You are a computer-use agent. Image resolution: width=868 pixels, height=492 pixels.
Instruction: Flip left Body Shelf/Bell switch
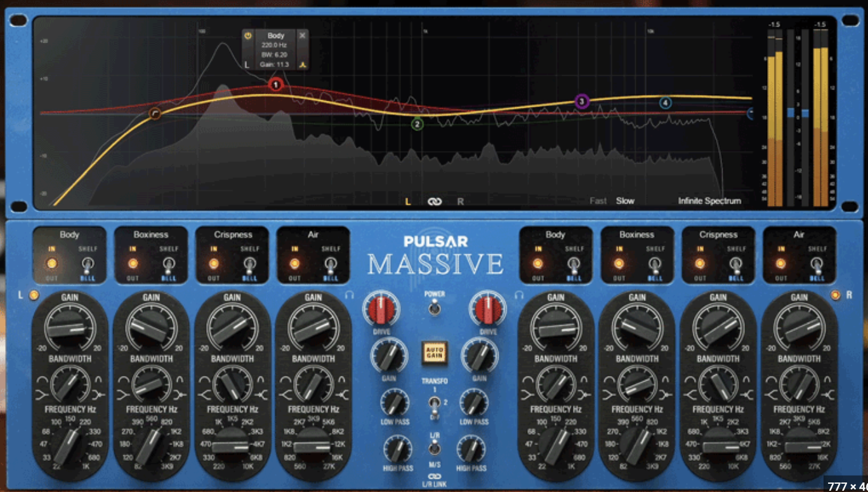point(88,264)
